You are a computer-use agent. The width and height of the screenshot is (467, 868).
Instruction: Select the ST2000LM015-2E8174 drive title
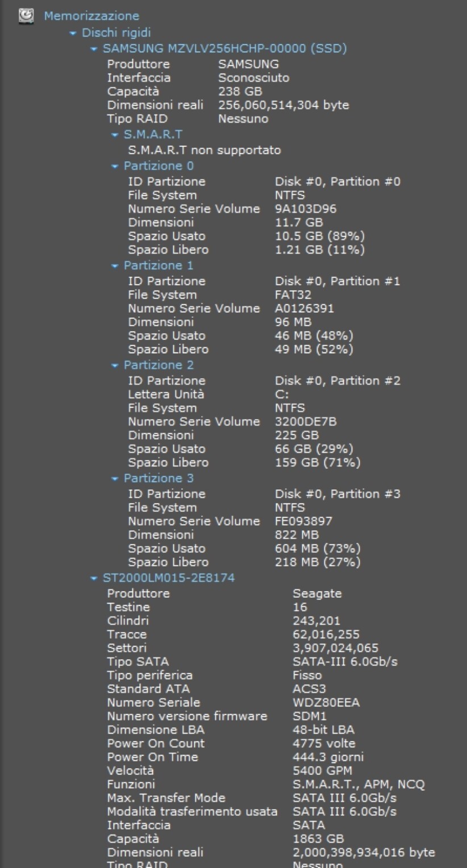click(169, 578)
